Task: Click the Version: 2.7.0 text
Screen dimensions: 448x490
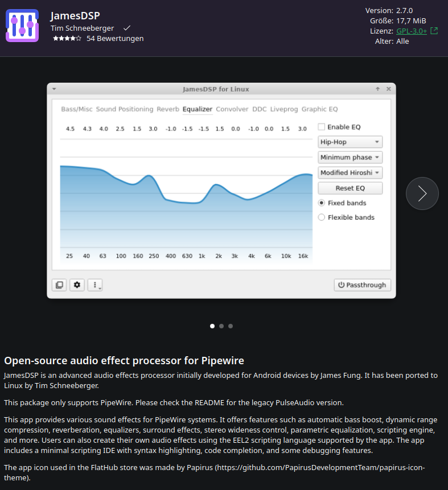Action: tap(389, 11)
